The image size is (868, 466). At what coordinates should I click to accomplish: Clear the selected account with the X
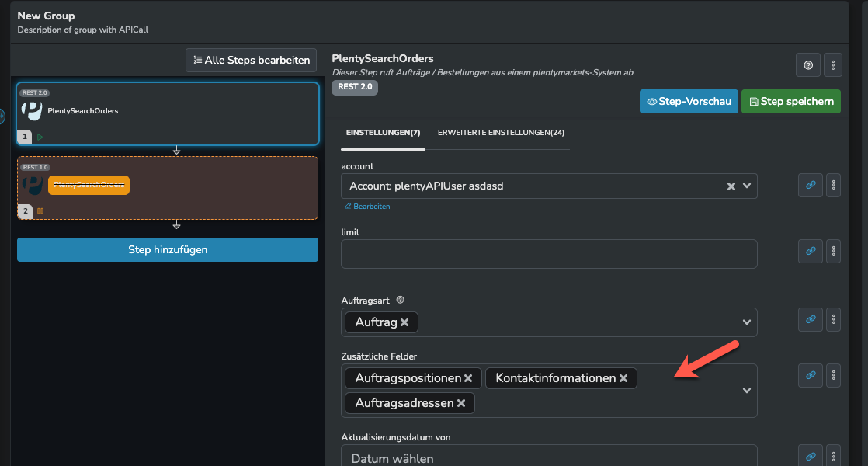point(731,186)
